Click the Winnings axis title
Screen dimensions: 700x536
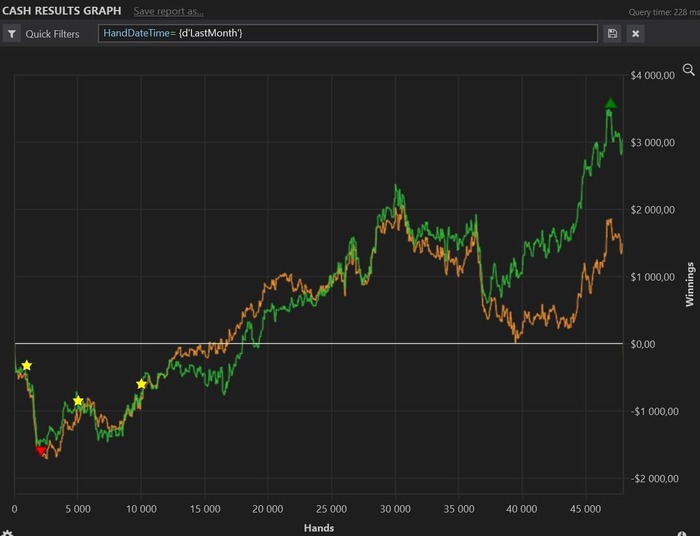690,284
